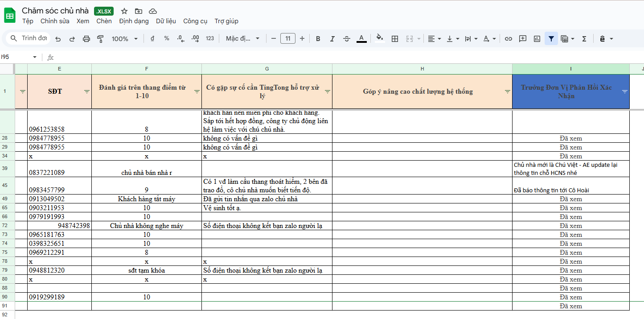Click the Insert chart icon

[537, 39]
